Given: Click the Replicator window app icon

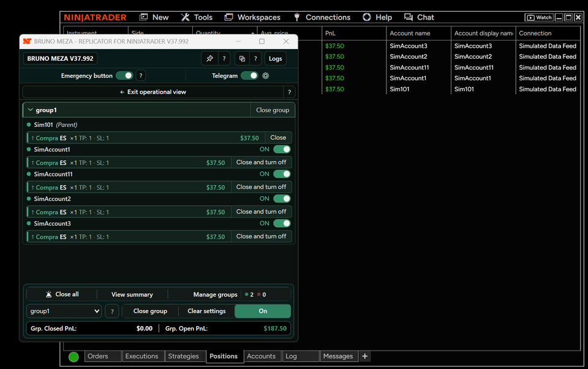Looking at the screenshot, I should [x=27, y=41].
